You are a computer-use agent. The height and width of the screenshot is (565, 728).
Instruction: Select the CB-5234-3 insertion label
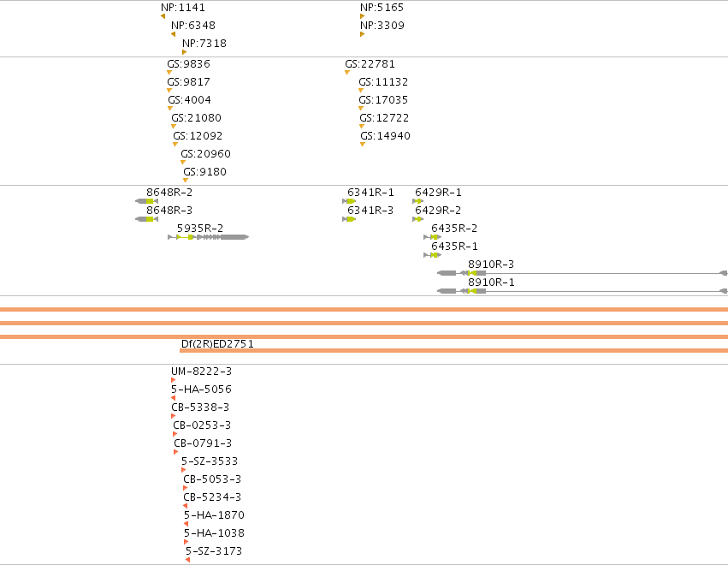(212, 497)
